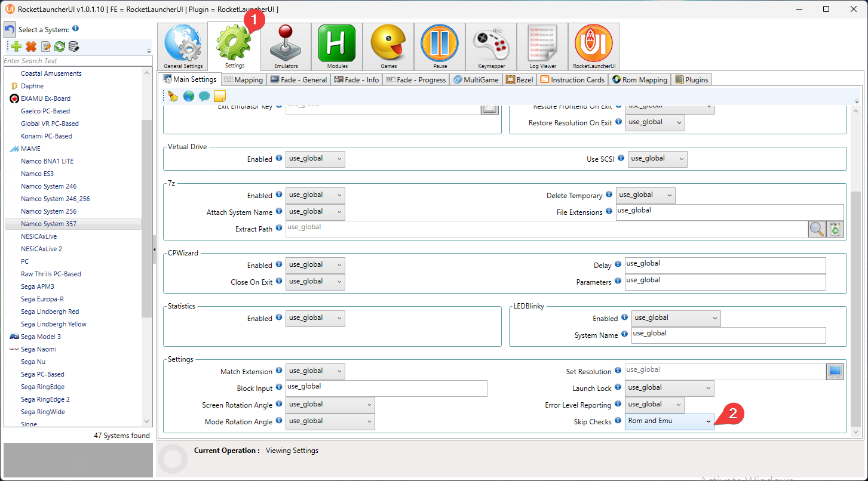Screen dimensions: 868x481
Task: Click the system search text field
Action: click(x=78, y=61)
